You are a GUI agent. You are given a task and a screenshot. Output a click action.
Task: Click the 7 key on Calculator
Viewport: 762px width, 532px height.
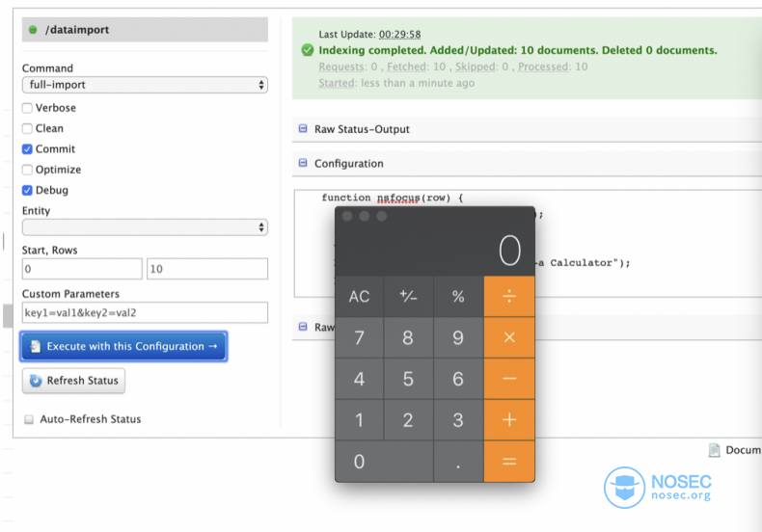359,337
